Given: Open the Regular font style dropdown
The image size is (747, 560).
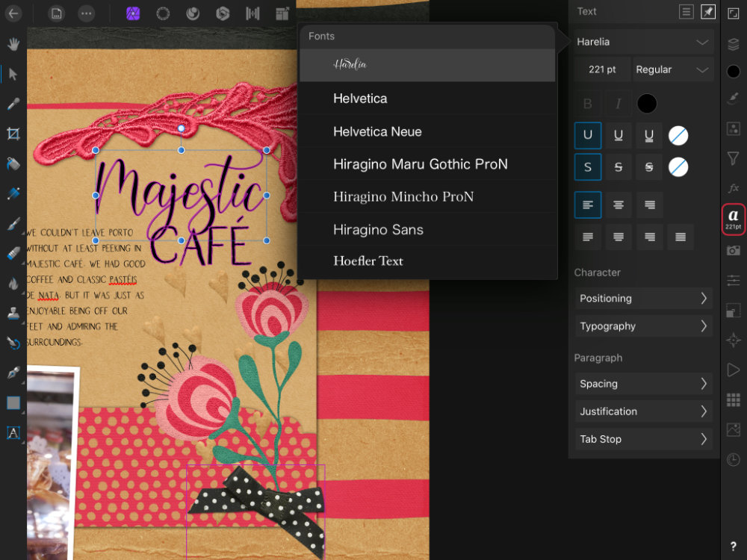Looking at the screenshot, I should [673, 69].
